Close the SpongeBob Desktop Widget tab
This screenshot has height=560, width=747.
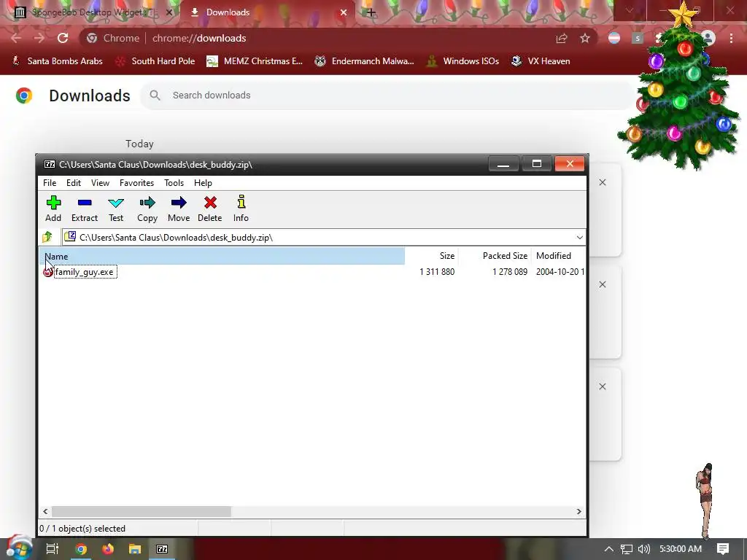point(169,12)
